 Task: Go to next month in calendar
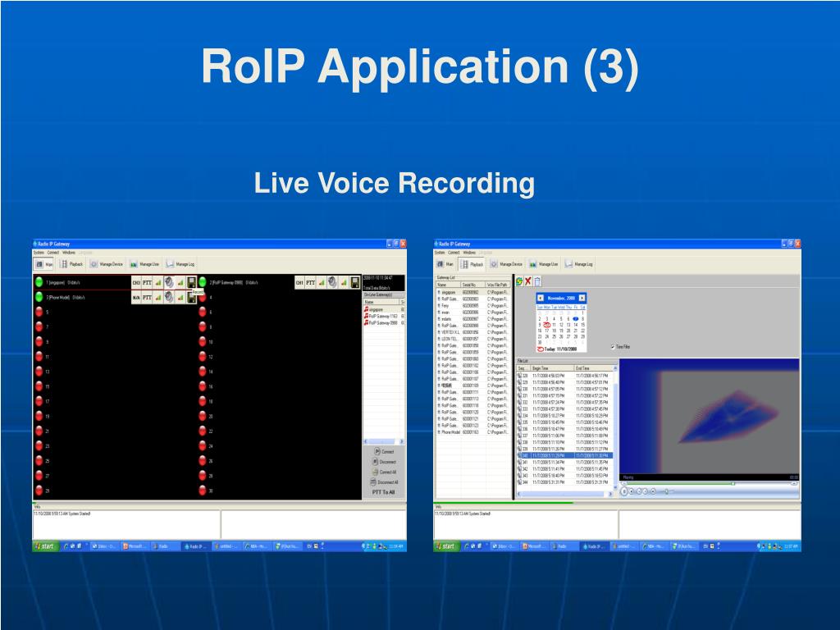coord(582,298)
